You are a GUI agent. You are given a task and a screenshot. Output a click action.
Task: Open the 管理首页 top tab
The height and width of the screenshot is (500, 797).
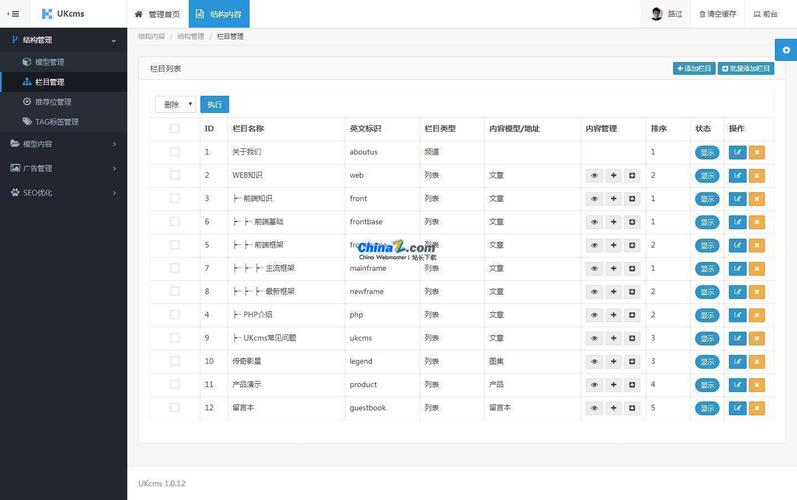pyautogui.click(x=157, y=14)
